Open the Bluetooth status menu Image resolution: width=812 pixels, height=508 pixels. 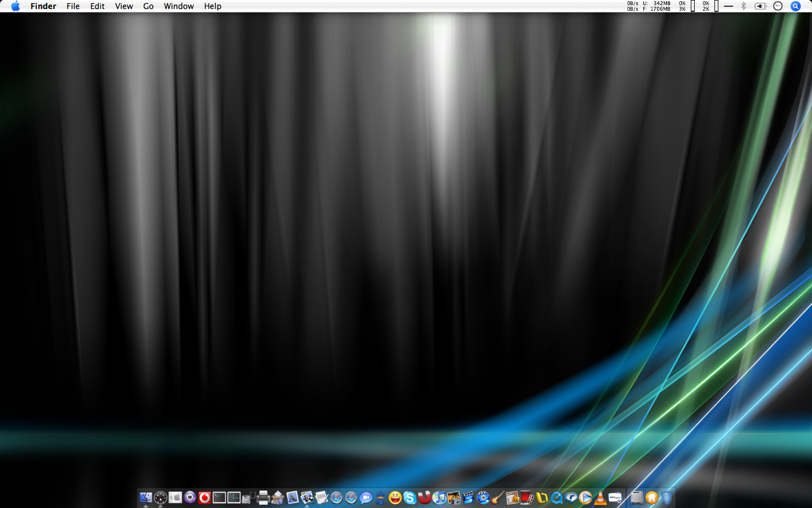pyautogui.click(x=744, y=6)
